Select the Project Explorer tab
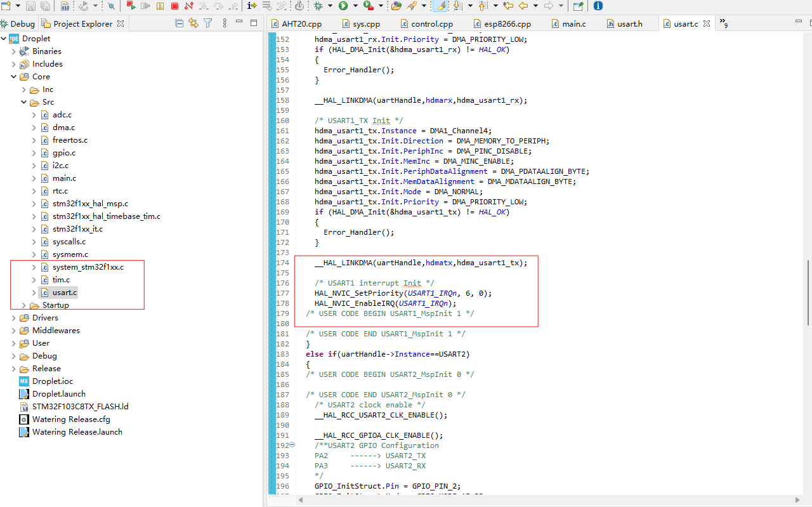 (x=82, y=23)
